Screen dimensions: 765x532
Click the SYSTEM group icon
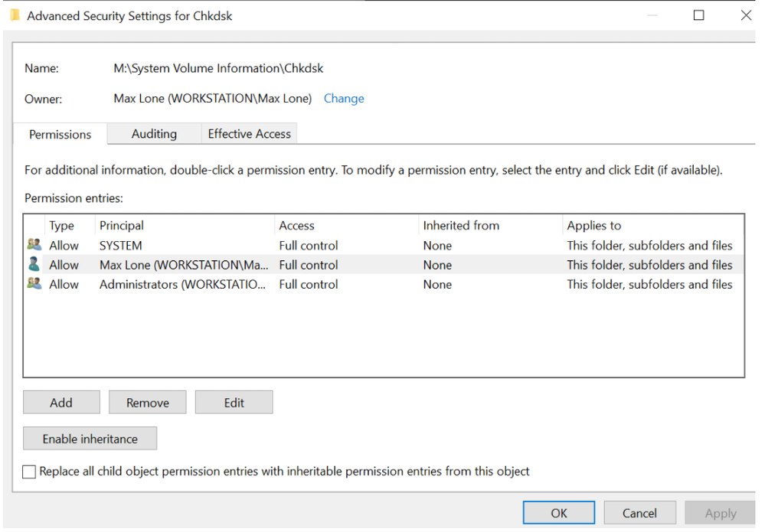point(34,245)
